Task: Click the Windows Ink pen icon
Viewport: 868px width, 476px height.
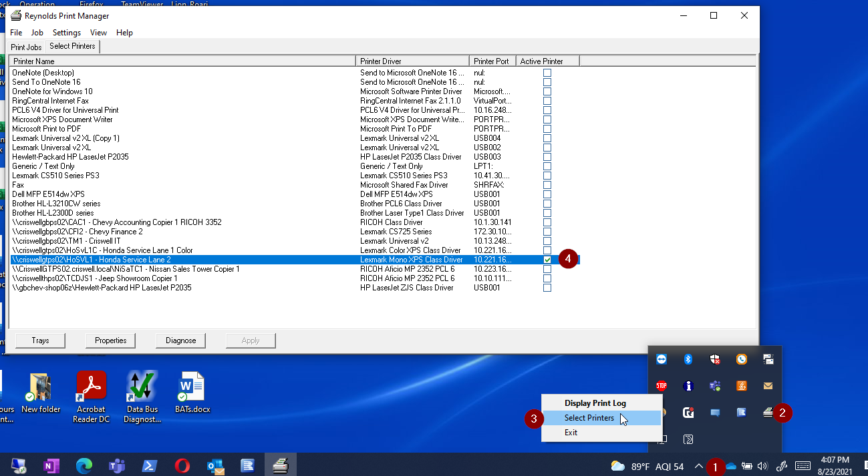Action: [x=782, y=466]
